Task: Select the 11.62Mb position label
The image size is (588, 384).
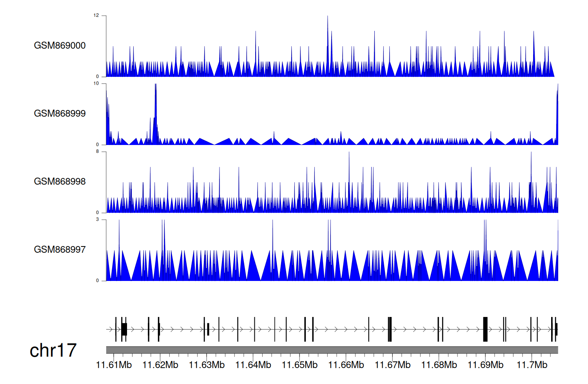Action: 160,365
